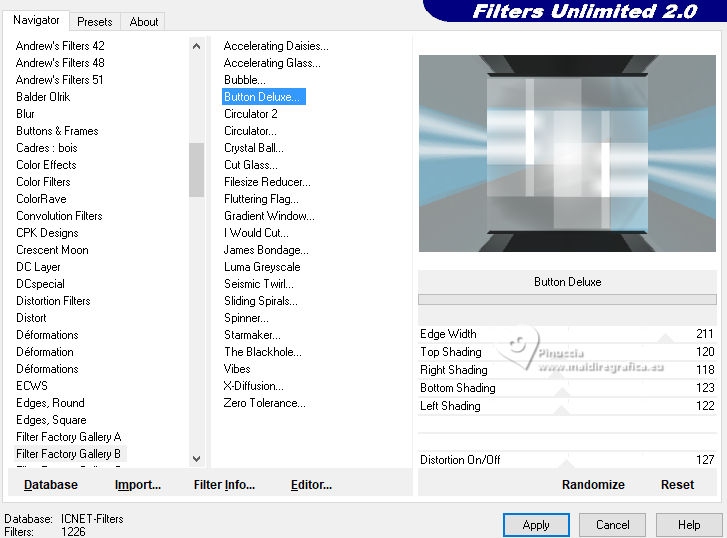Select Edges, Square category
The height and width of the screenshot is (538, 727).
tap(51, 420)
